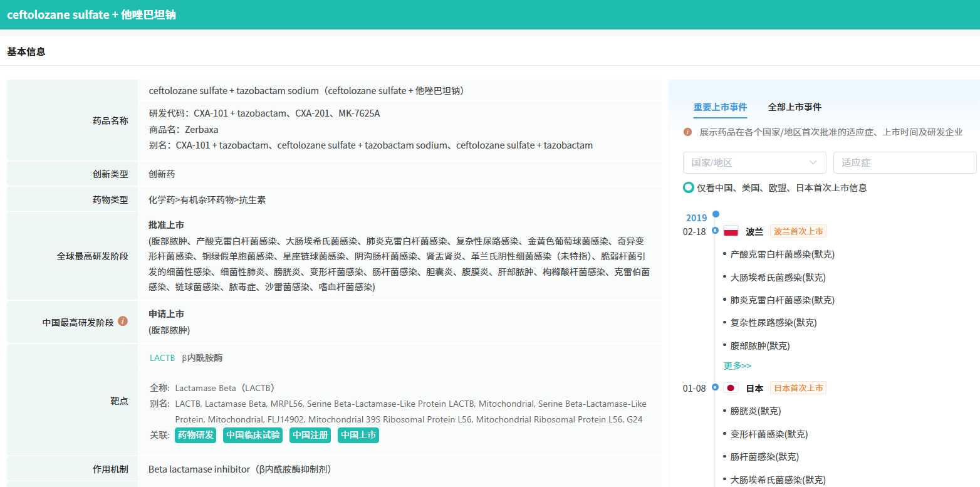Click the info icon beside 中国最高研发阶段
This screenshot has height=487, width=980.
point(123,322)
